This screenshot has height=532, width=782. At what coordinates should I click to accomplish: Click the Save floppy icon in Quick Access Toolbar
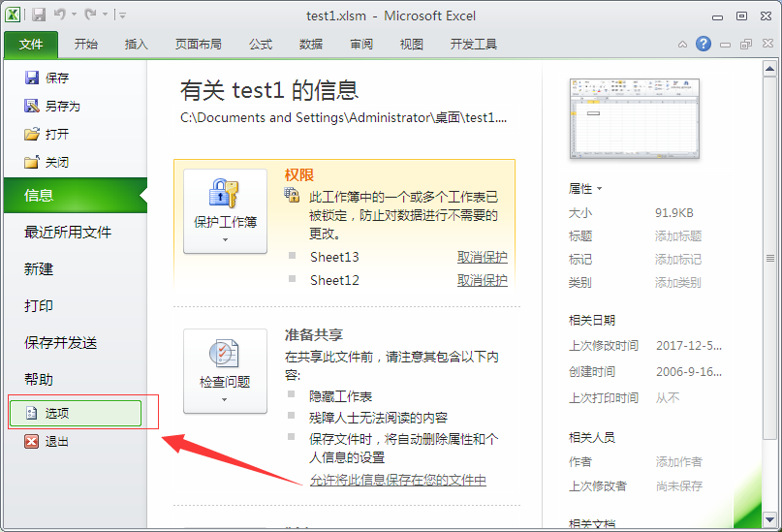(x=39, y=15)
